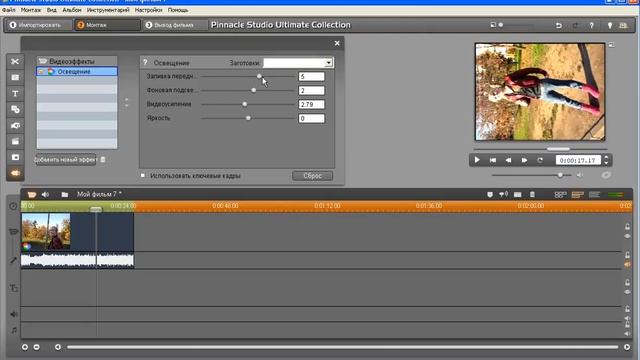Fast forward the preview
This screenshot has width=640, height=360.
pyautogui.click(x=524, y=160)
